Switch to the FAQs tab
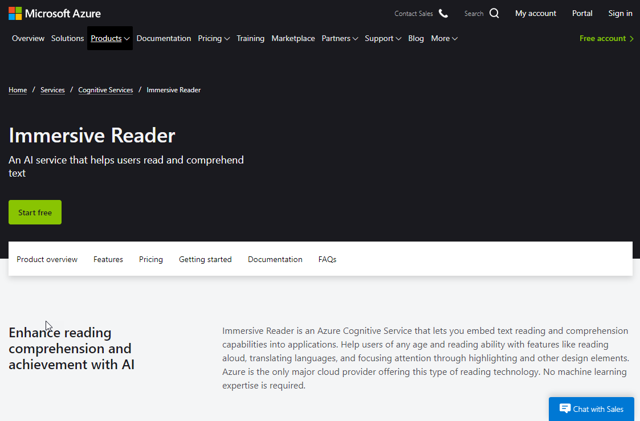The image size is (640, 421). (327, 259)
